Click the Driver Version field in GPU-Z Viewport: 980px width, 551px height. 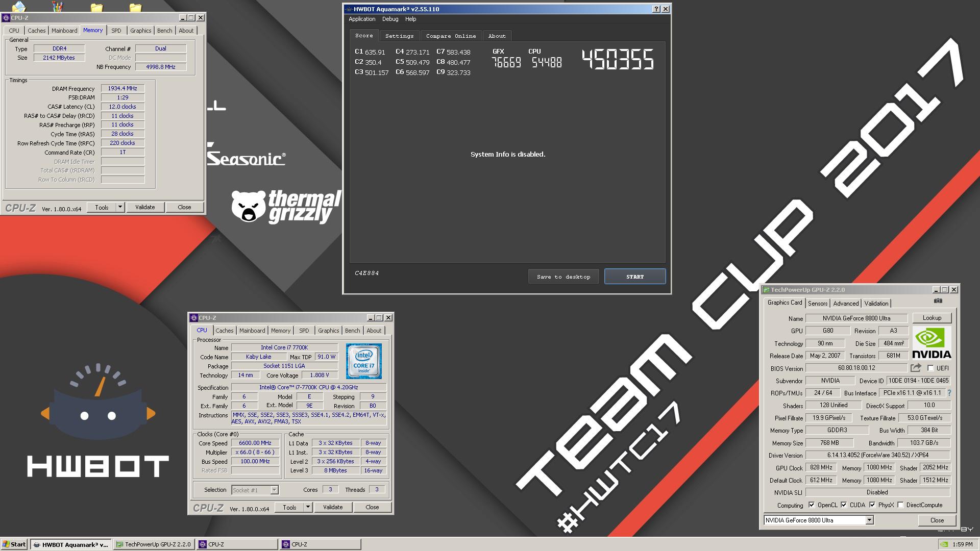(x=878, y=455)
